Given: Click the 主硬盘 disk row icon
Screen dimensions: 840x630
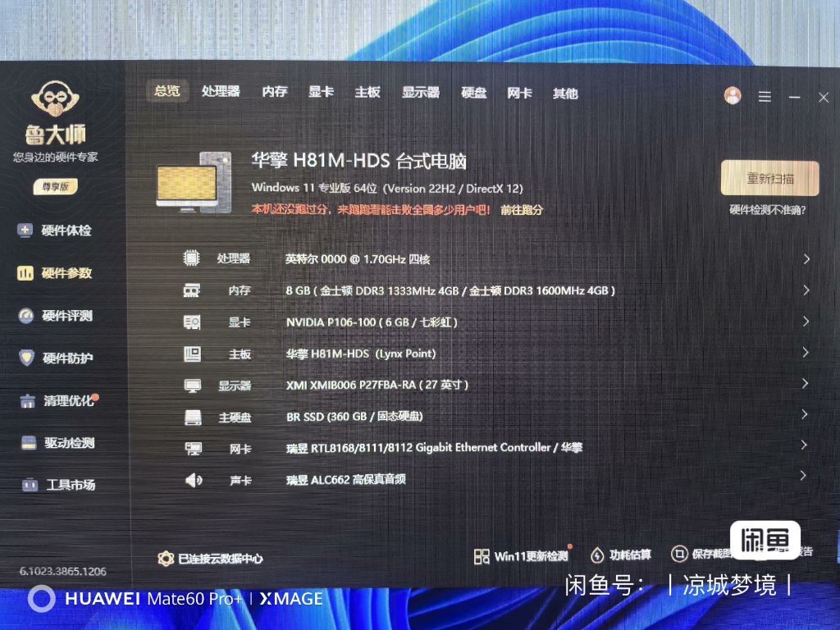Looking at the screenshot, I should tap(193, 417).
